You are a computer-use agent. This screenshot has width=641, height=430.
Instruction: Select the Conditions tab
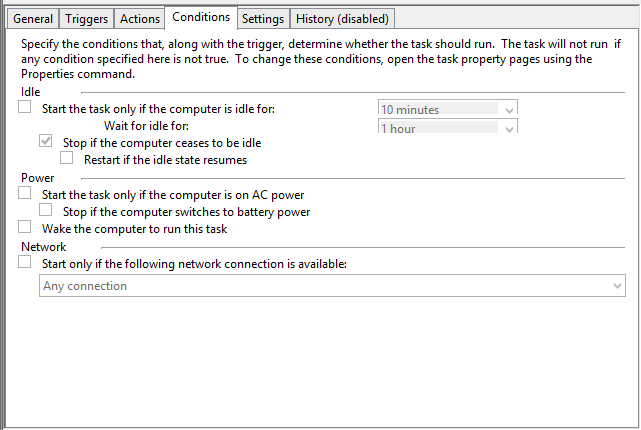[201, 17]
